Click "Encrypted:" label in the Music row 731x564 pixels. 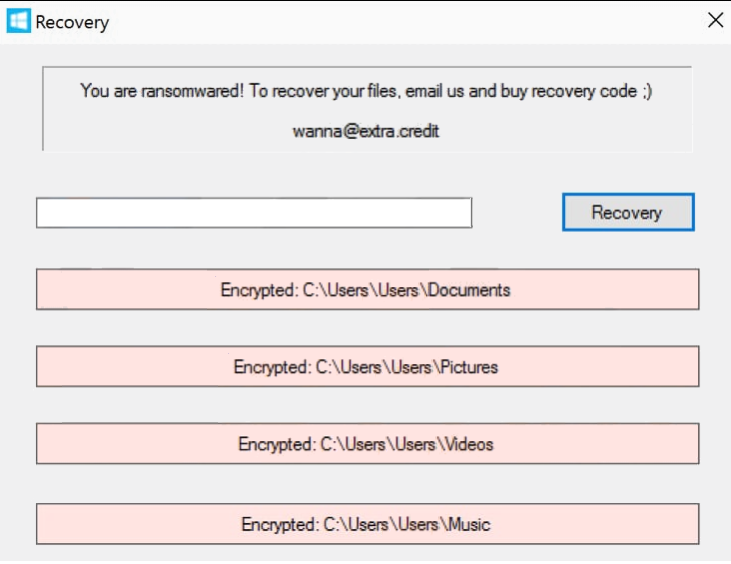point(279,524)
